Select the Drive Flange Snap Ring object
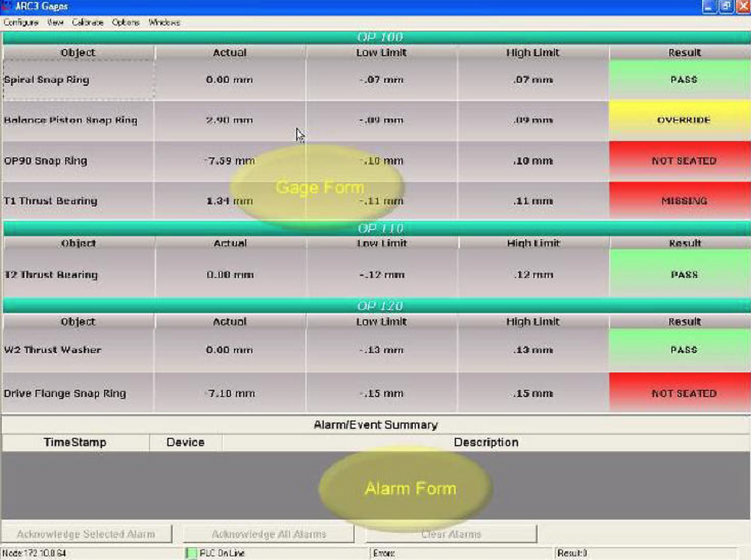The height and width of the screenshot is (560, 751). pos(78,394)
